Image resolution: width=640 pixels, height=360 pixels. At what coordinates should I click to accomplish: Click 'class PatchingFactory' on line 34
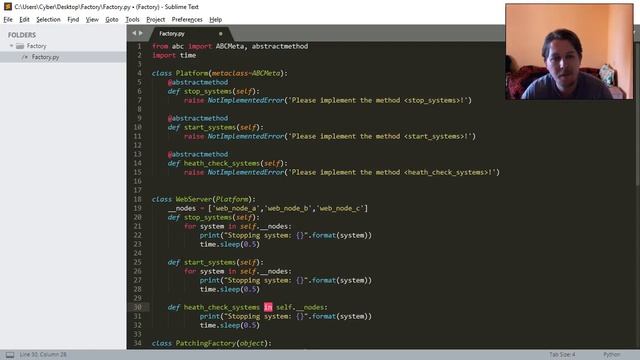194,343
